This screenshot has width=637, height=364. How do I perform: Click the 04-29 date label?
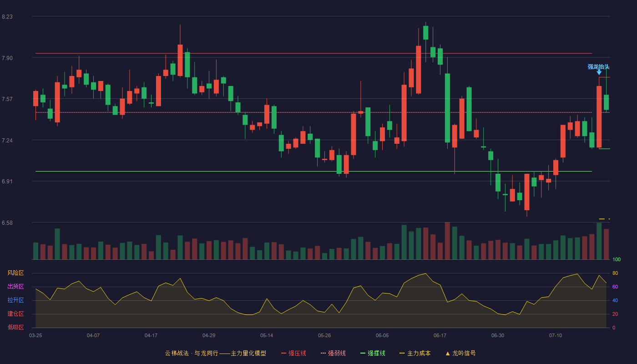tap(209, 335)
